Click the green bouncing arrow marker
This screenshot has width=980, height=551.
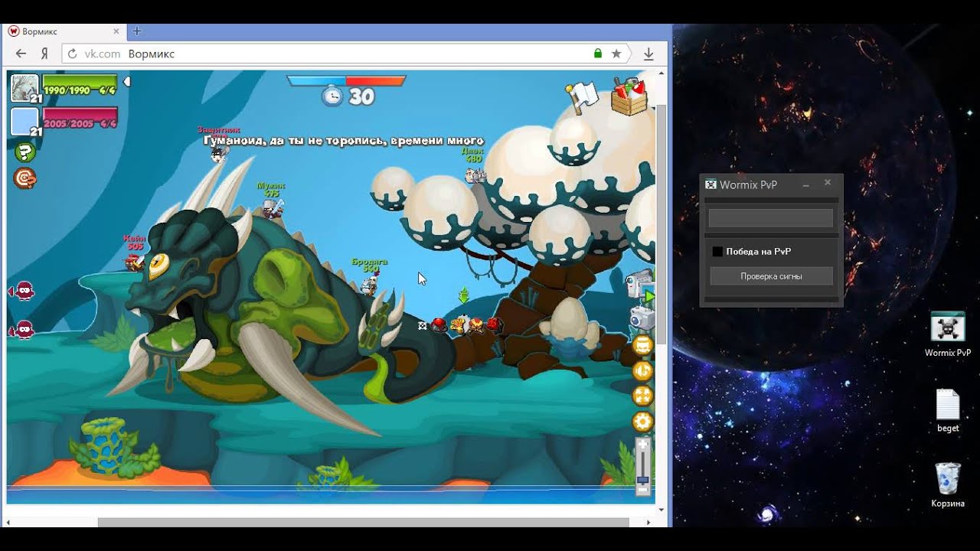(x=463, y=295)
